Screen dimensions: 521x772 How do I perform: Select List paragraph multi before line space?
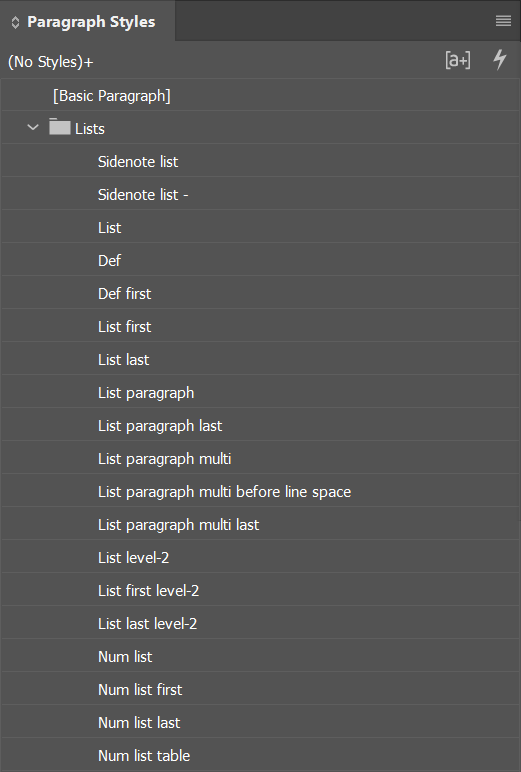coord(260,491)
